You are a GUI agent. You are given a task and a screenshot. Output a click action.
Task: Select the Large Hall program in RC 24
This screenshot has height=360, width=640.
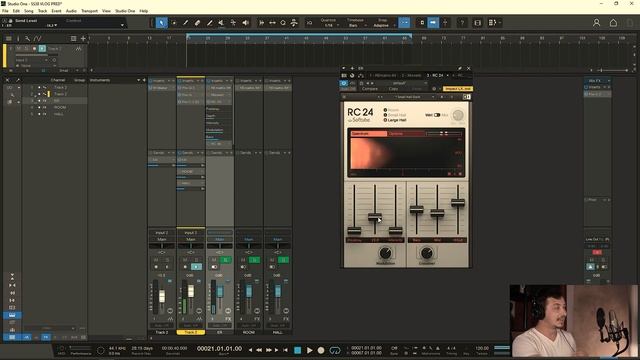pos(395,120)
